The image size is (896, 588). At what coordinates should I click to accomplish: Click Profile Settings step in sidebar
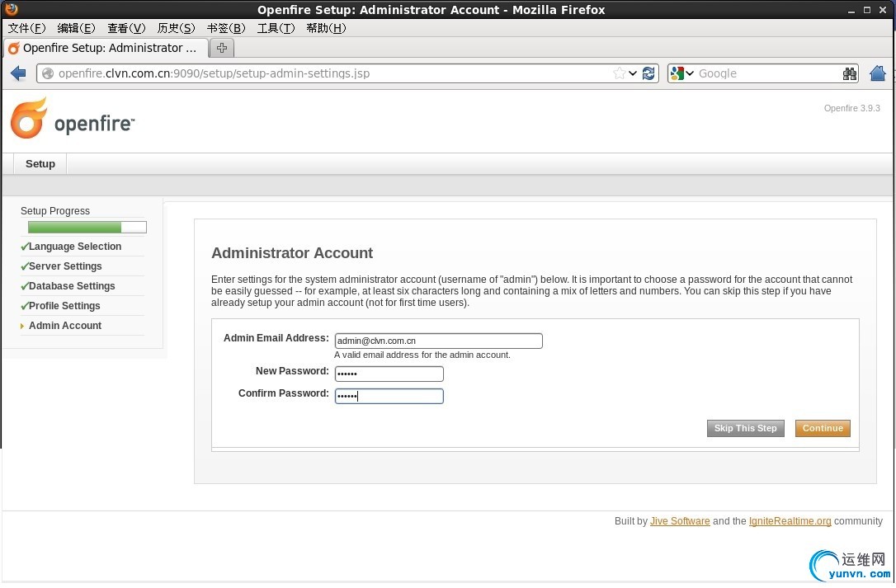(x=64, y=306)
